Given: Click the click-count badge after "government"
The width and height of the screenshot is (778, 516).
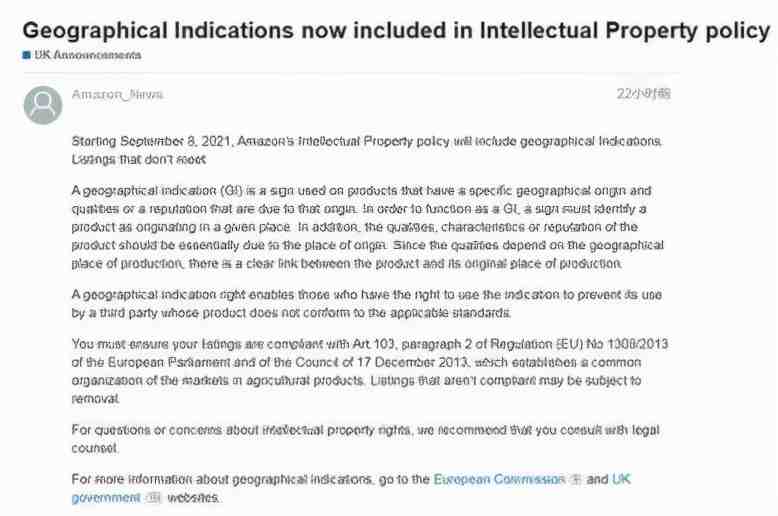Looking at the screenshot, I should click(x=153, y=498).
